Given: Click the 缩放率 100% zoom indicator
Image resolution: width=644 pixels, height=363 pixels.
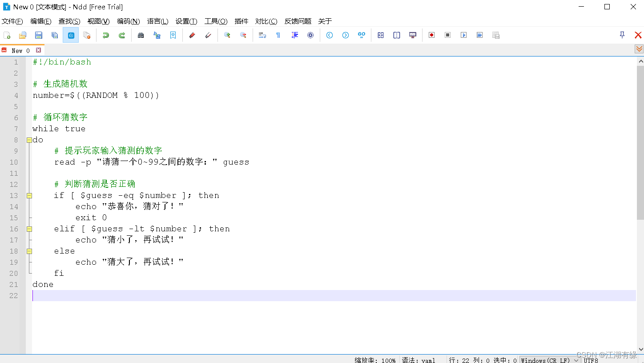Looking at the screenshot, I should click(375, 360).
